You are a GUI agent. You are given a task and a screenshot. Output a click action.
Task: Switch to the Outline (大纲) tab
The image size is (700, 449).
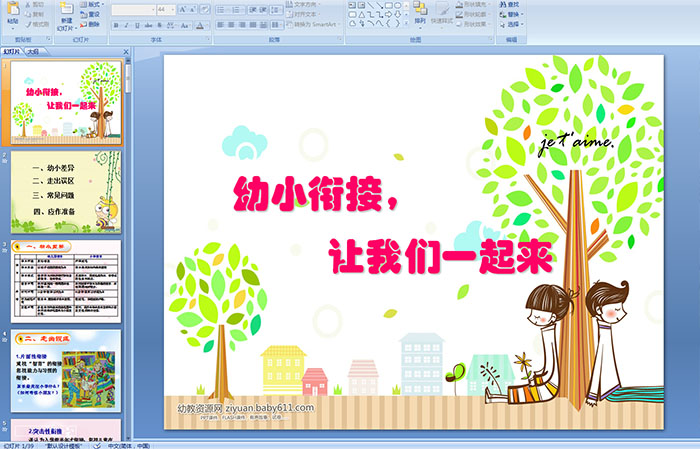[33, 52]
